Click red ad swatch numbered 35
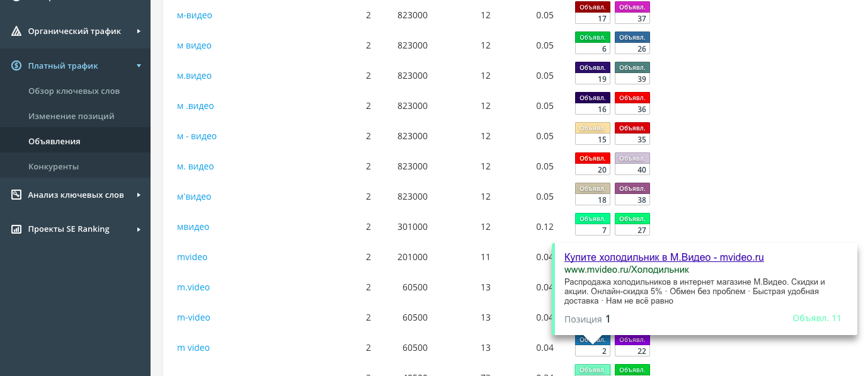This screenshot has width=868, height=376. click(x=632, y=134)
